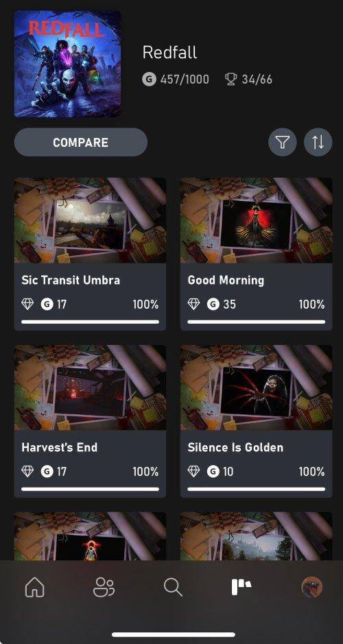Tap the COMPARE button

point(80,142)
